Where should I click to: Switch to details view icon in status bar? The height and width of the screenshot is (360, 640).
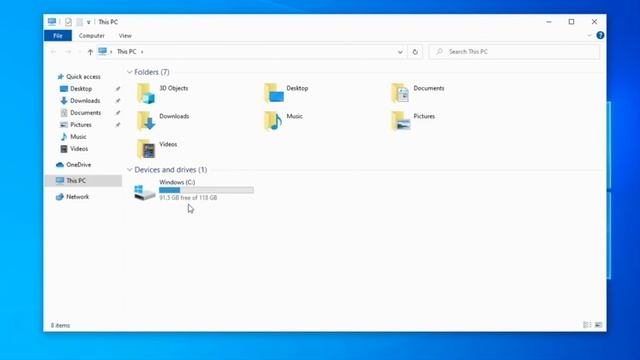[x=587, y=325]
